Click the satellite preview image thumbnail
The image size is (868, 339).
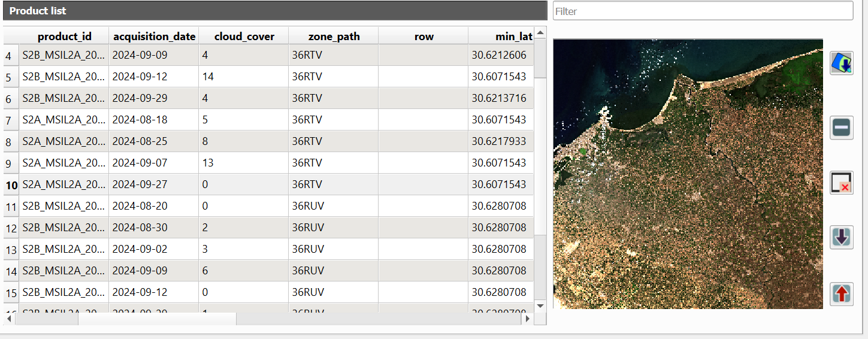click(x=688, y=174)
